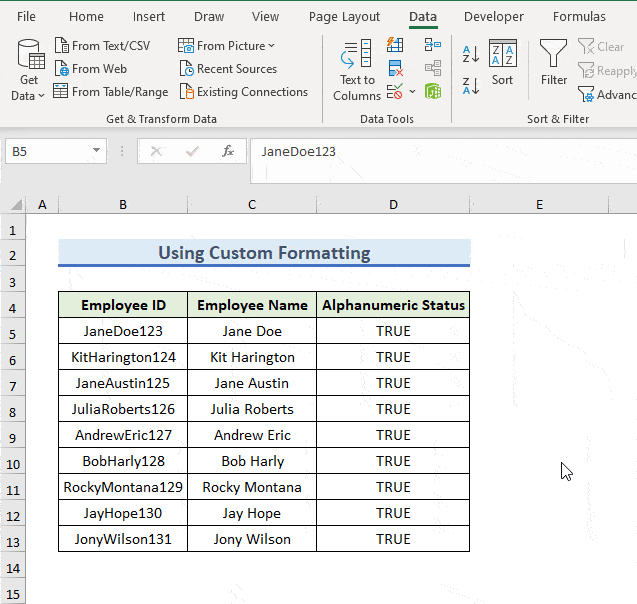Click the Relationships icon
The height and width of the screenshot is (604, 637).
(433, 68)
